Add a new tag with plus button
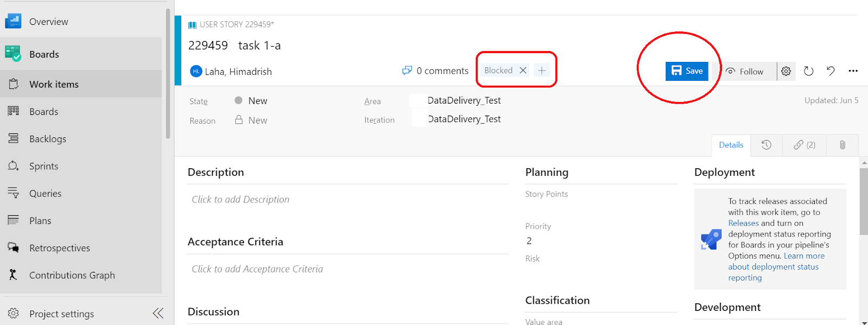 pyautogui.click(x=541, y=71)
